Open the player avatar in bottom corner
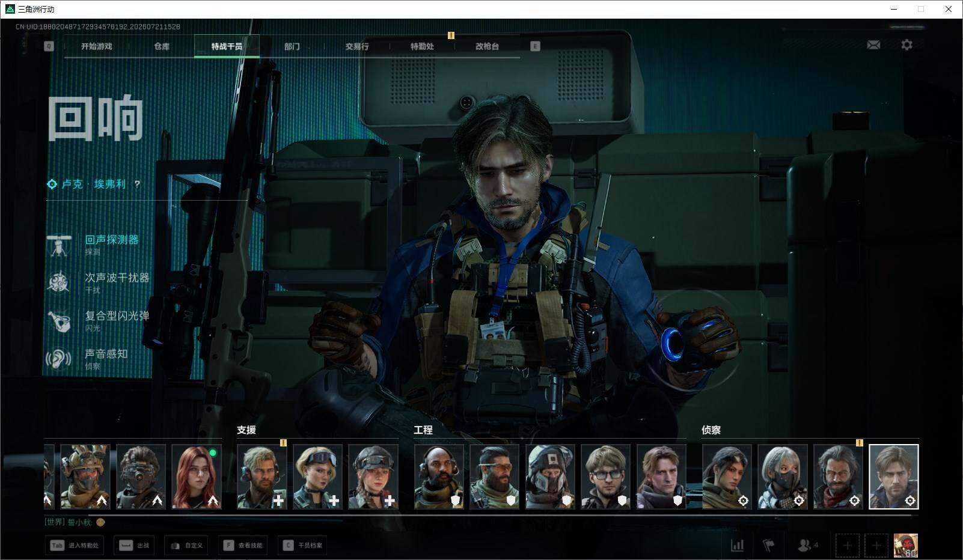The width and height of the screenshot is (963, 560). point(905,546)
